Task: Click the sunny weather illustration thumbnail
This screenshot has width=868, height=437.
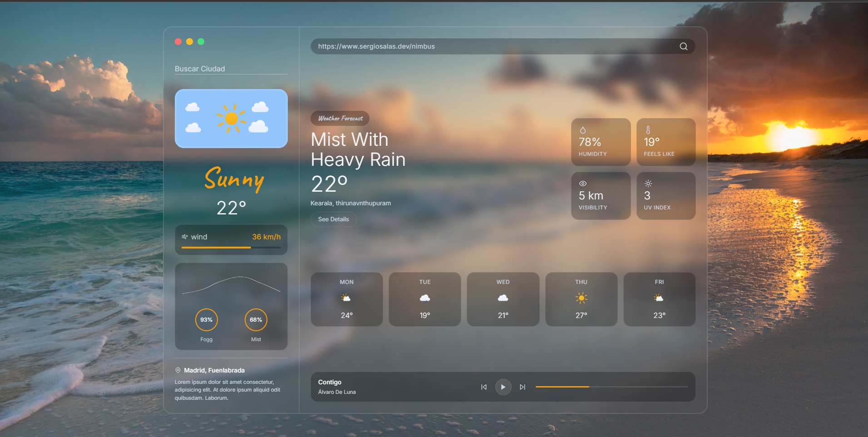Action: click(231, 119)
